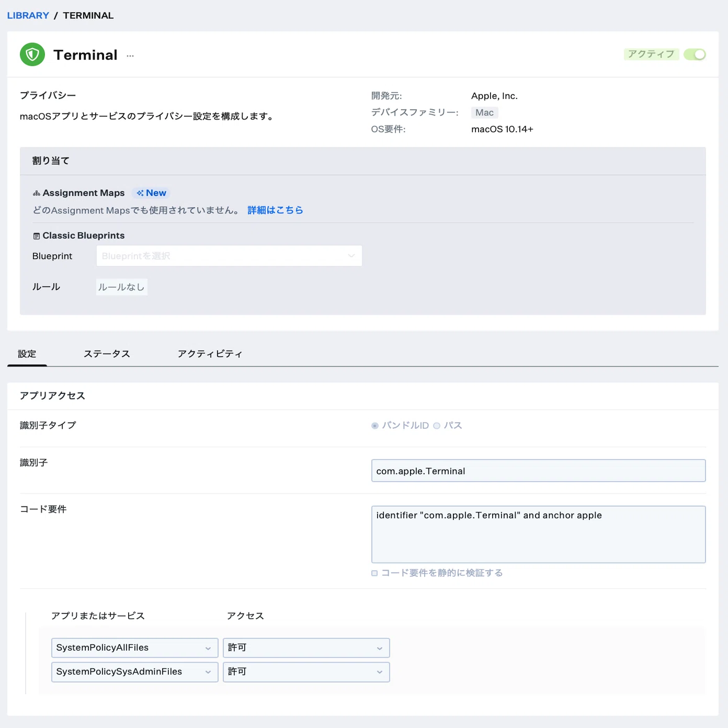Click the TERMINAL breadcrumb text

coord(88,16)
